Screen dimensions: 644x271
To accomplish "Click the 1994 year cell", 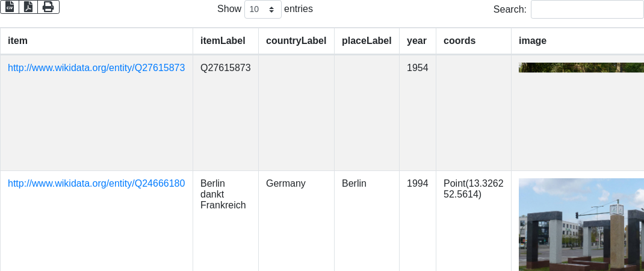I will point(417,184).
